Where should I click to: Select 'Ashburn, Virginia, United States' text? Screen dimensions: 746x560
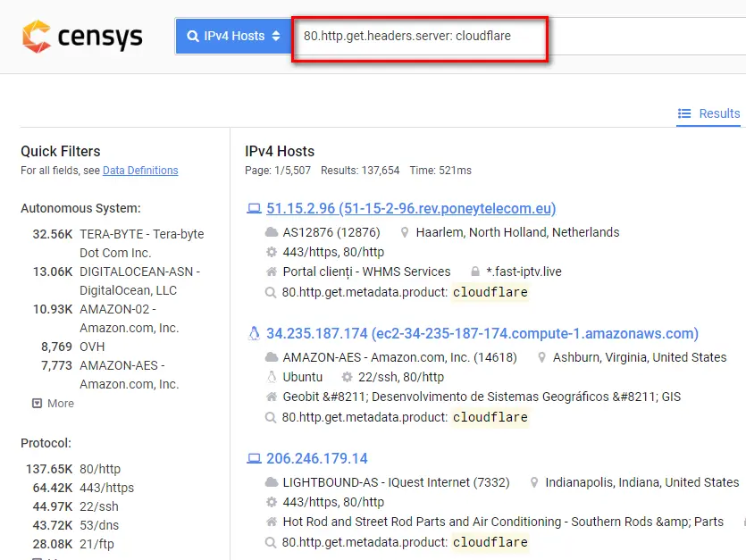click(x=640, y=357)
